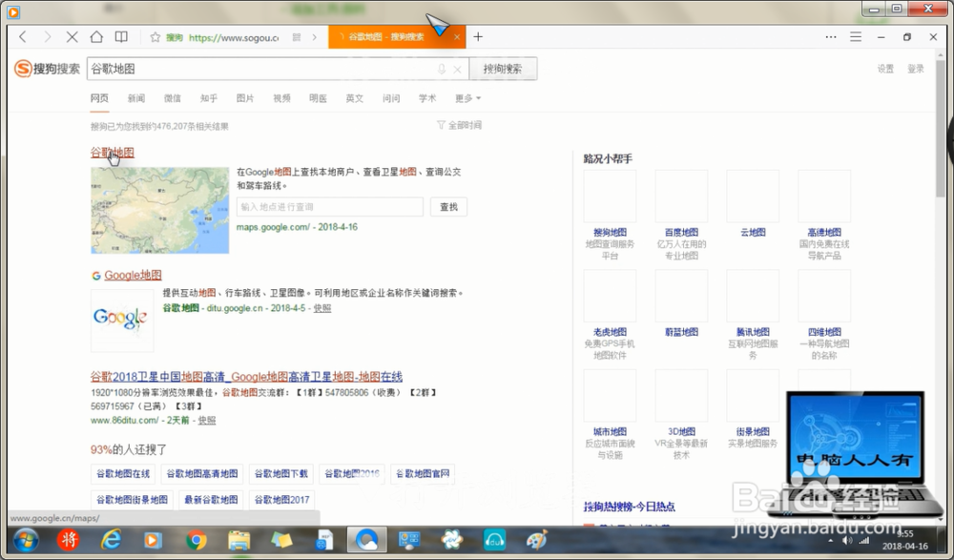Open the browser home page icon
The height and width of the screenshot is (560, 954).
(x=96, y=37)
